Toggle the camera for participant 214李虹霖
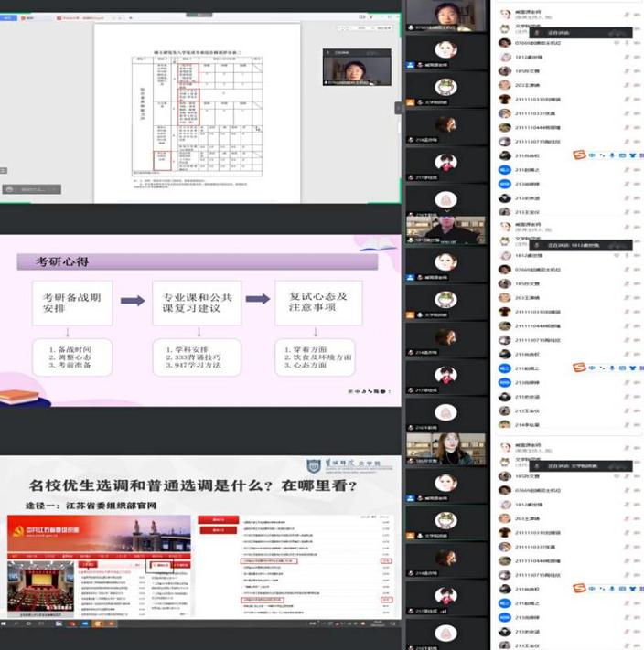This screenshot has width=644, height=650. point(638,424)
